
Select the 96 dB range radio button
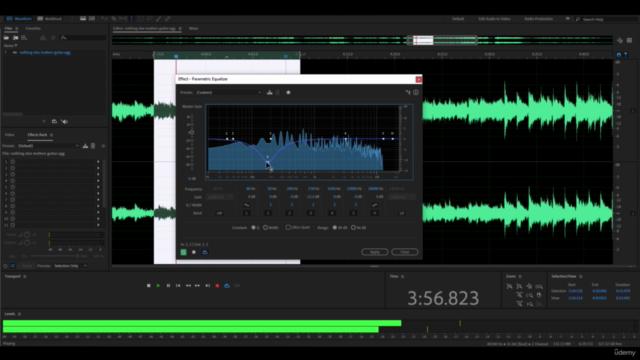pos(353,227)
